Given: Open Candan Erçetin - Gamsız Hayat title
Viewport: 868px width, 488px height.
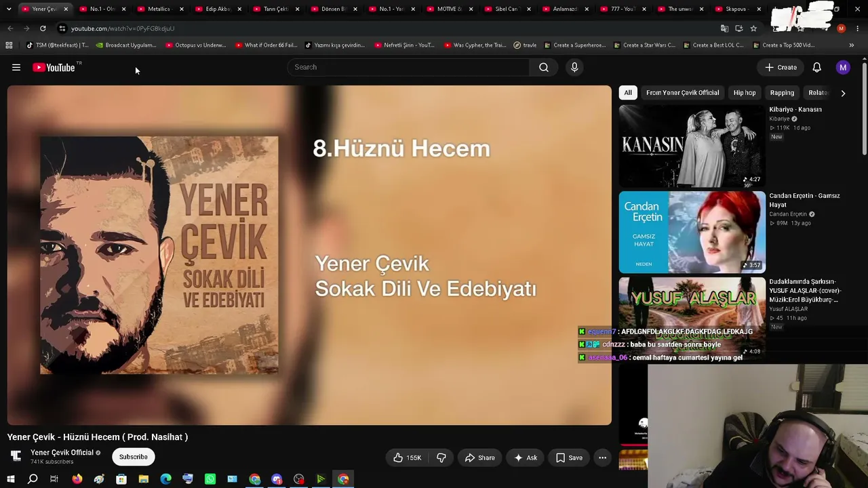Looking at the screenshot, I should [x=804, y=200].
